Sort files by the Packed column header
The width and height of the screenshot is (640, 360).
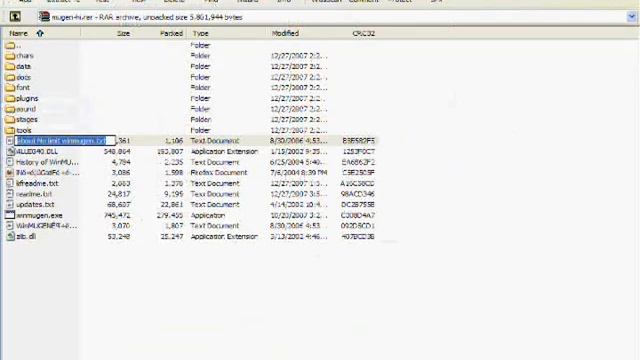tap(171, 33)
